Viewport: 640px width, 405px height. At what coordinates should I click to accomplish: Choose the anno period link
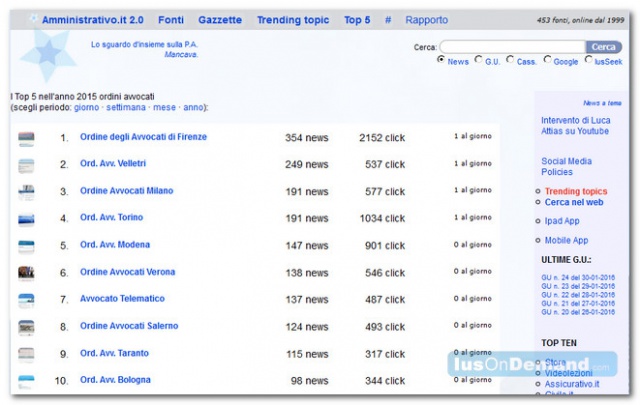pos(193,107)
